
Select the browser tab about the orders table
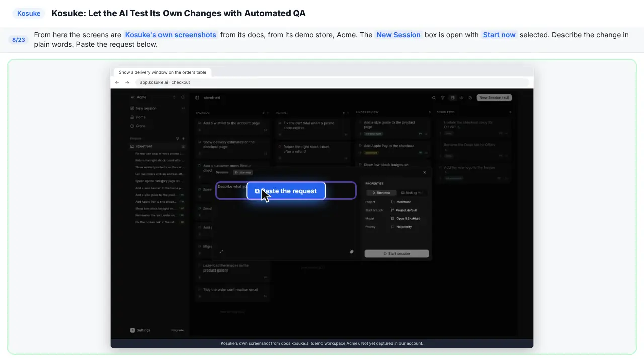[x=163, y=72]
